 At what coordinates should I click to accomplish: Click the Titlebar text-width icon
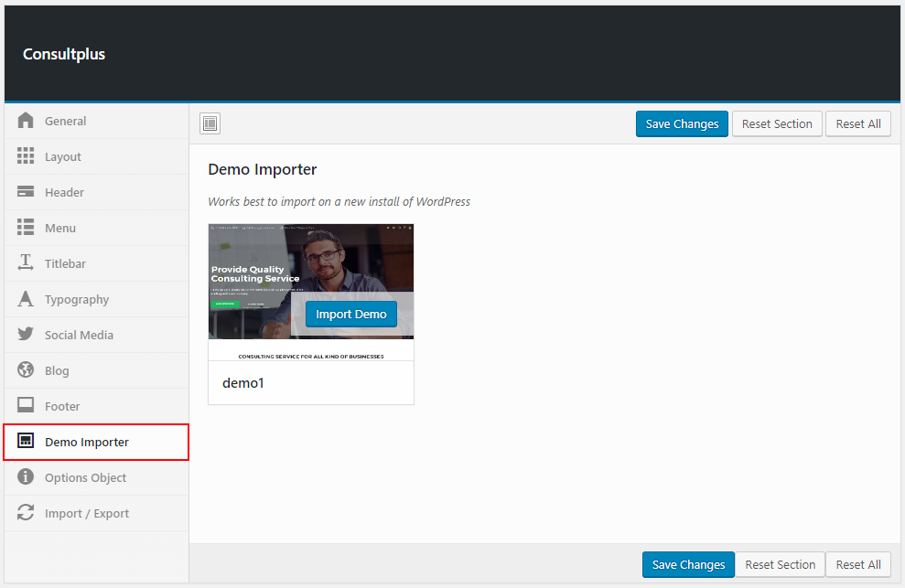pos(26,263)
